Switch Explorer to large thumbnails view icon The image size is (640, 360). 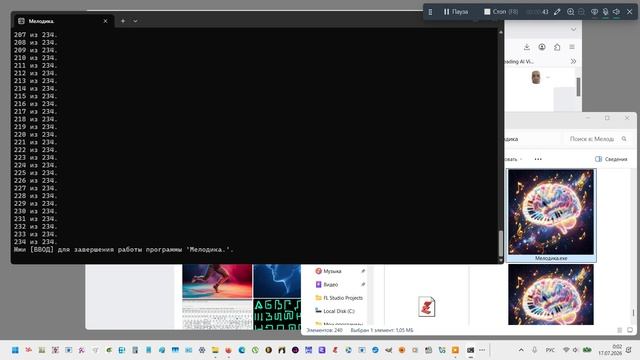pos(630,330)
